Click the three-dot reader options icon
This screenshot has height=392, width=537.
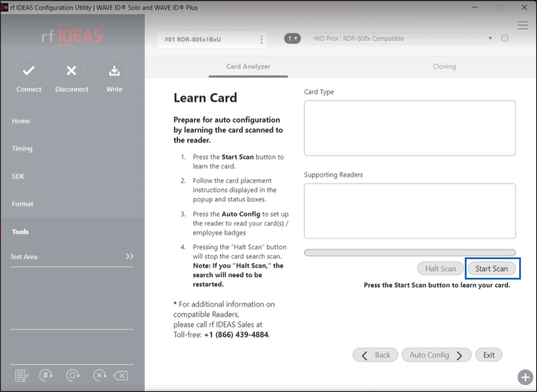pos(261,39)
